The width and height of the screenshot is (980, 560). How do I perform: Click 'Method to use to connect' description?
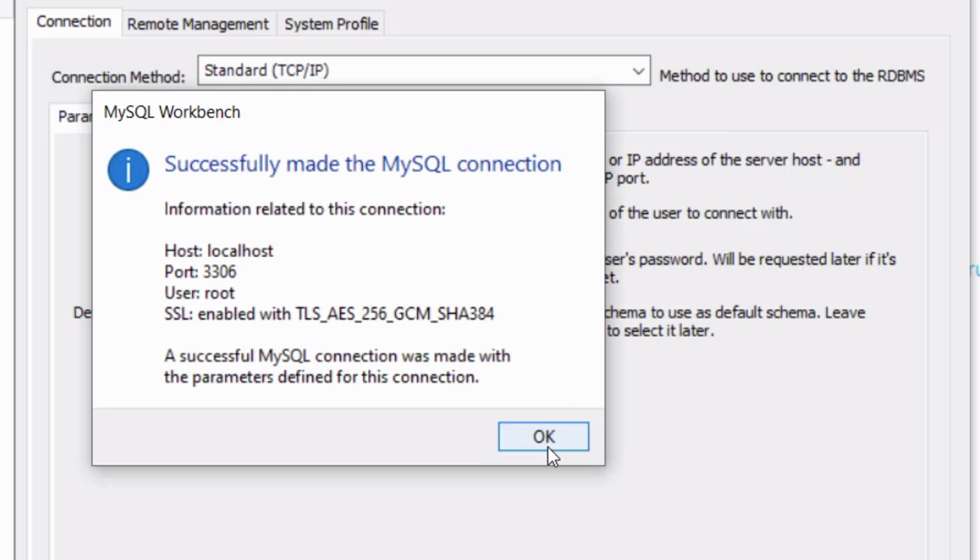tap(791, 76)
